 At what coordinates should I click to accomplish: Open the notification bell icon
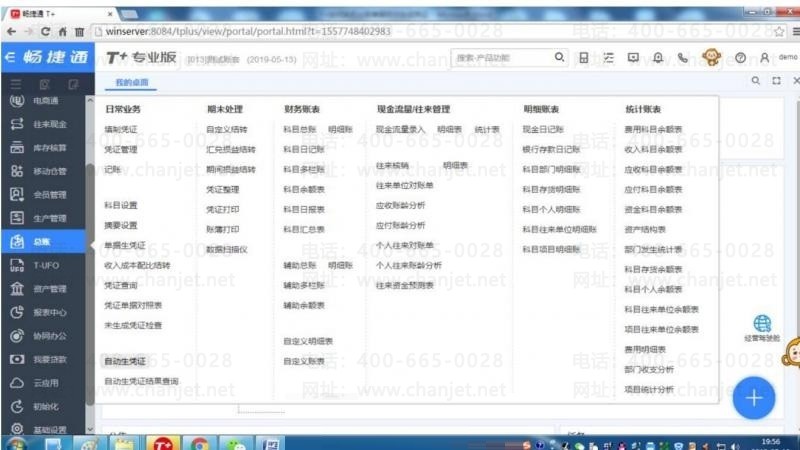(x=658, y=58)
